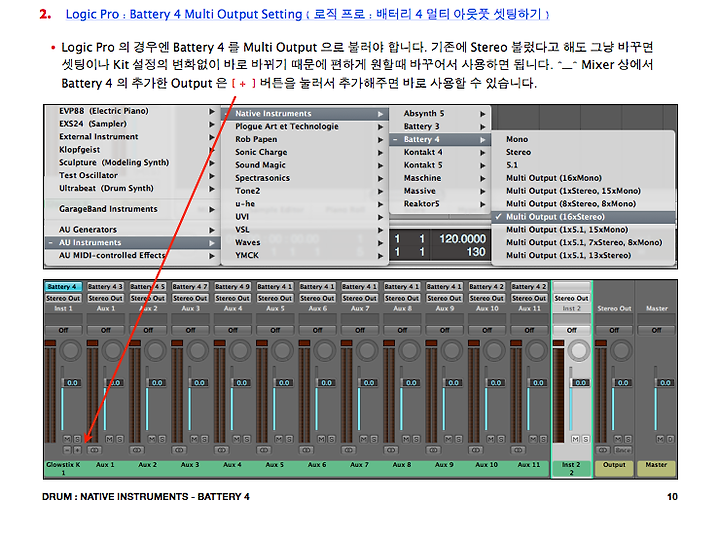This screenshot has width=720, height=537.
Task: Mute the Aux 1 channel
Action: click(109, 440)
